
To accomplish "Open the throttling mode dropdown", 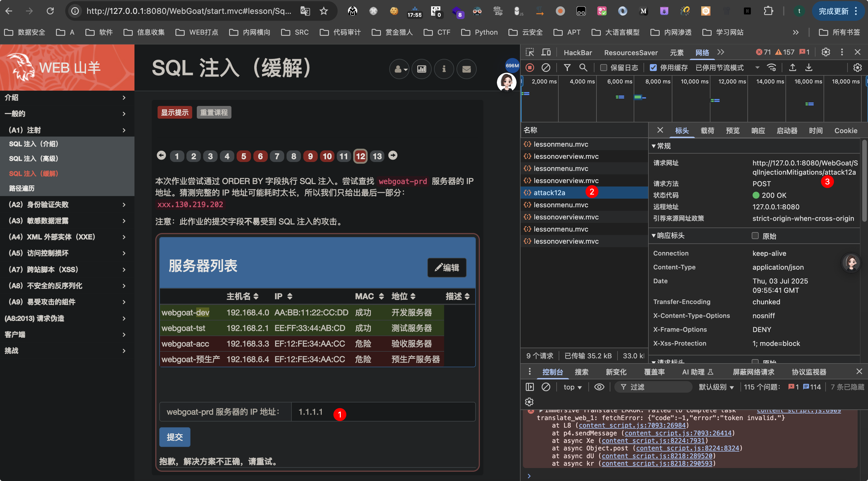I will [x=727, y=68].
